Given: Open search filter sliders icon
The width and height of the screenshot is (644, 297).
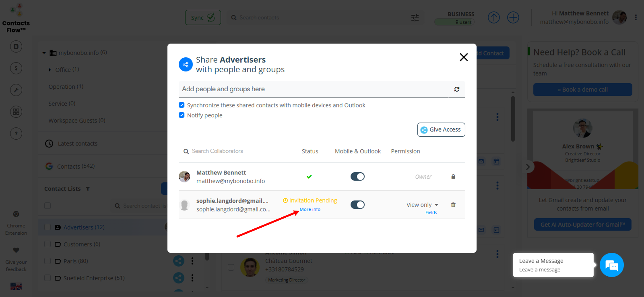Looking at the screenshot, I should click(415, 18).
